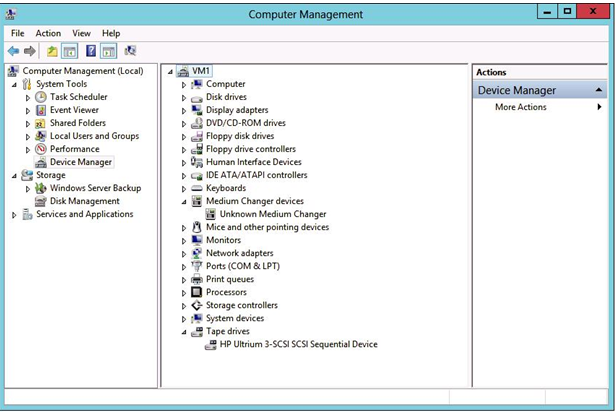The width and height of the screenshot is (615, 412).
Task: Click the Display adapters icon
Action: (x=197, y=110)
